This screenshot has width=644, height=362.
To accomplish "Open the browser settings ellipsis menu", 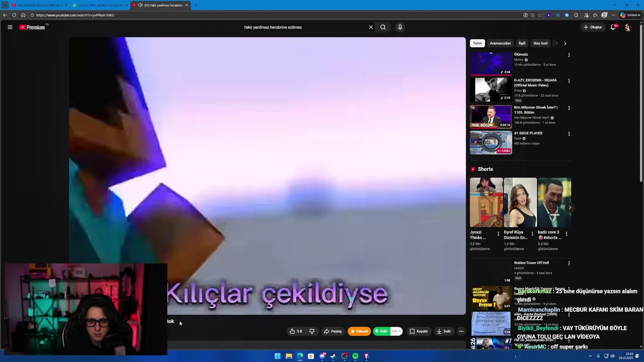I will 613,15.
